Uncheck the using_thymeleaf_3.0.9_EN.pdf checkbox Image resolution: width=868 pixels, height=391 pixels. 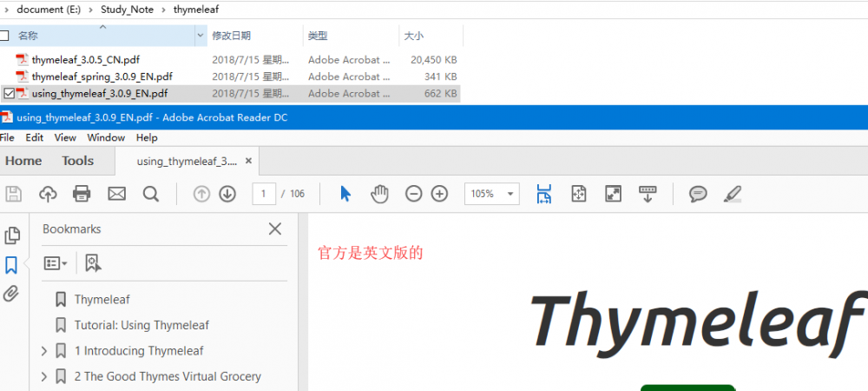click(9, 94)
